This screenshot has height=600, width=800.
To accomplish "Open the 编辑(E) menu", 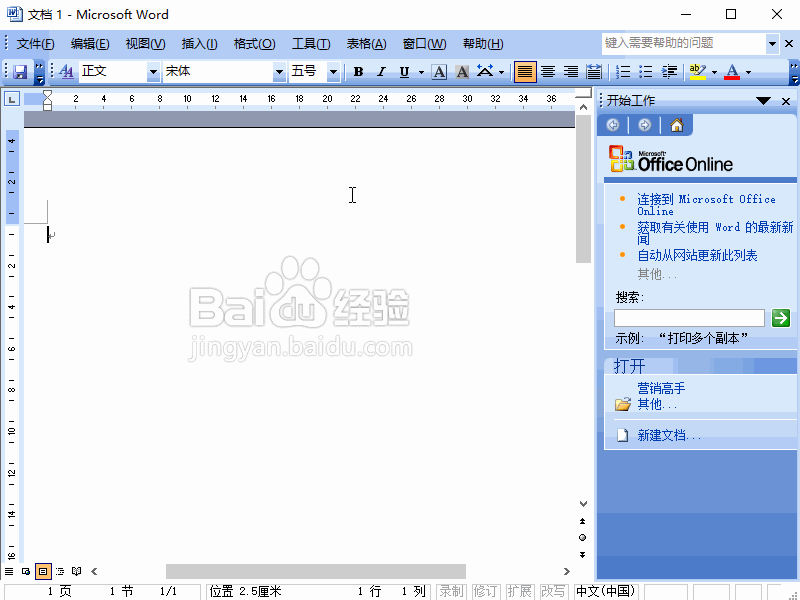I will (90, 44).
